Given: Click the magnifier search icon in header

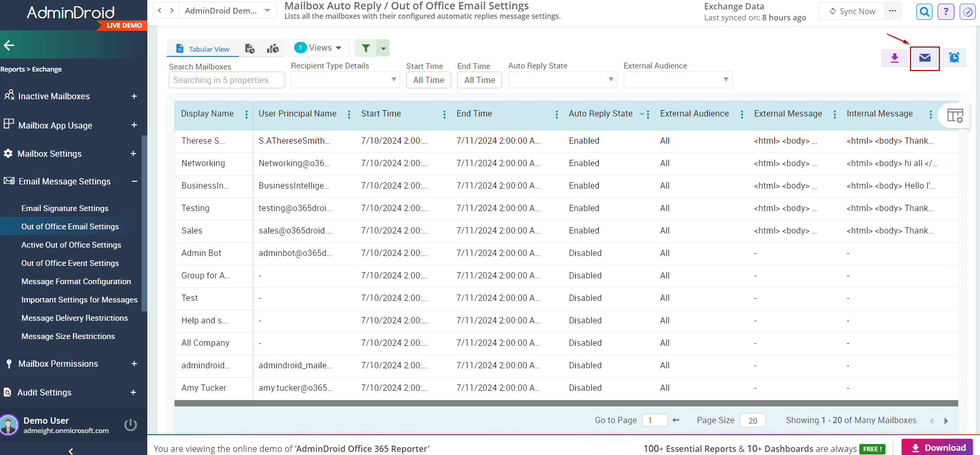Looking at the screenshot, I should coord(924,11).
